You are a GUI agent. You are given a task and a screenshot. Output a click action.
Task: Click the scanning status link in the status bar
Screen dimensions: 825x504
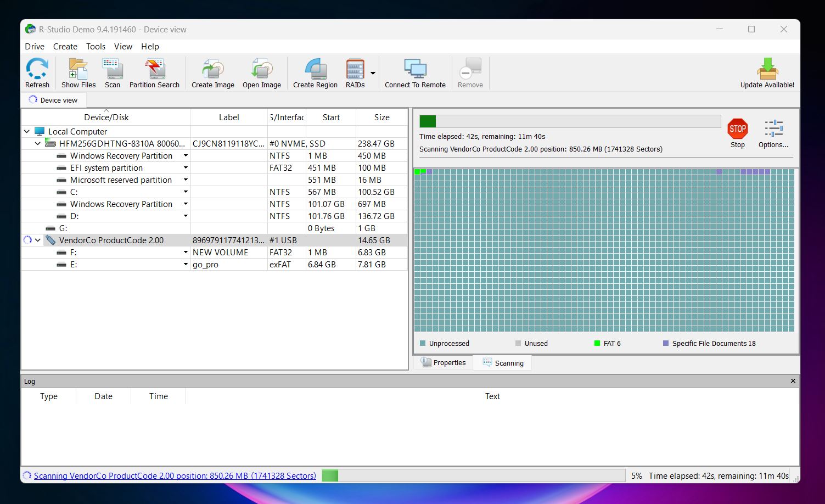[175, 475]
